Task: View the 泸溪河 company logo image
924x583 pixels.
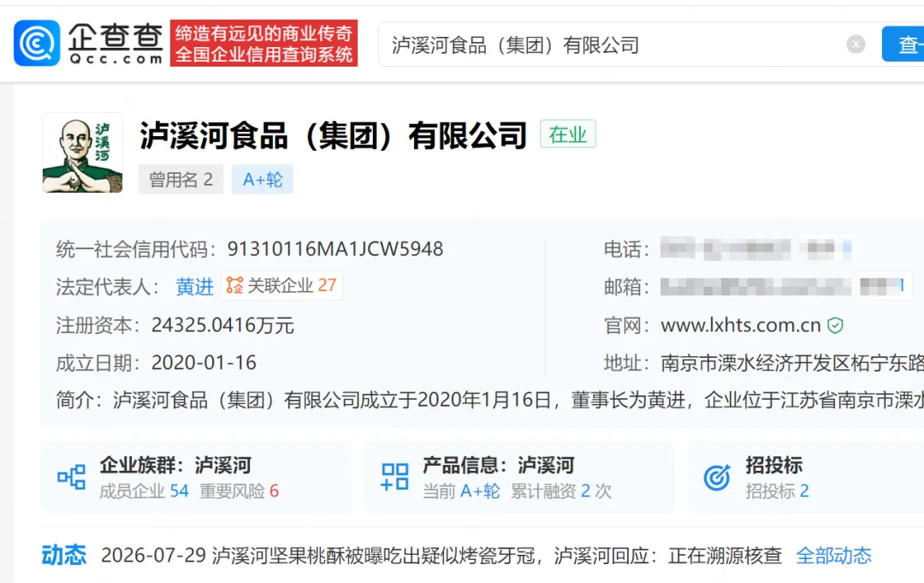Action: pyautogui.click(x=82, y=152)
